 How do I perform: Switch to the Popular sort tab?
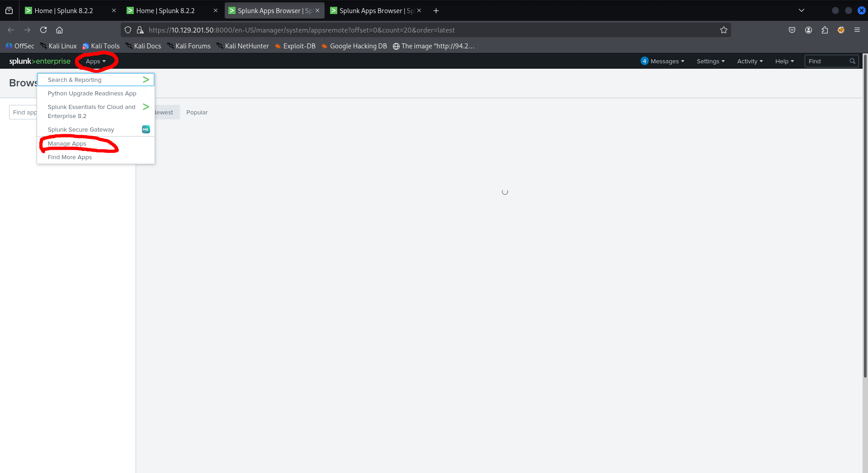tap(197, 112)
